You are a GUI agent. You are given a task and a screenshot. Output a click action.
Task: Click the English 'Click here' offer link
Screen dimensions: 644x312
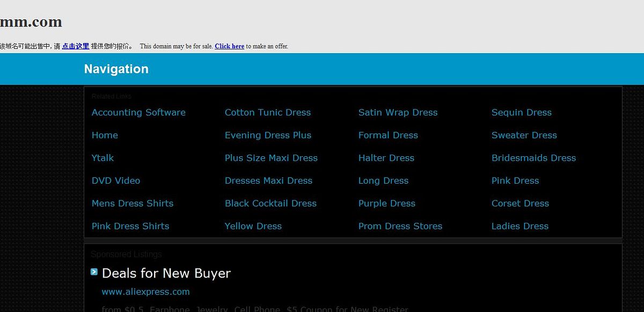[229, 46]
